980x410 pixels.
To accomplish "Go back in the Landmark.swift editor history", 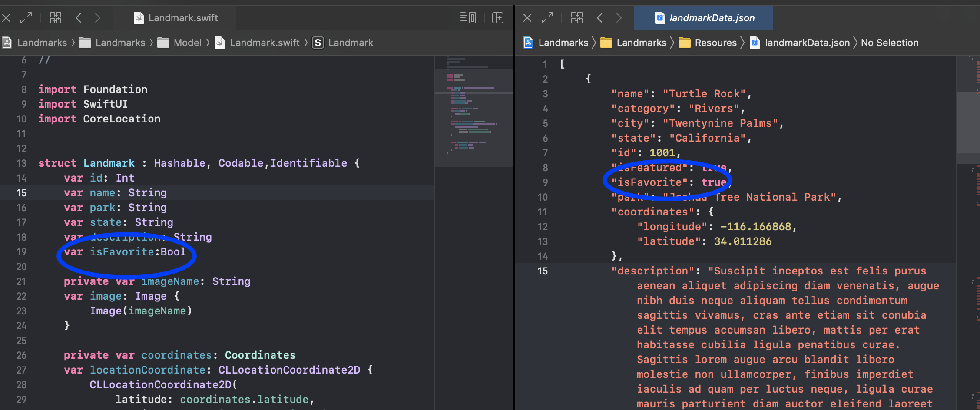I will (x=79, y=18).
